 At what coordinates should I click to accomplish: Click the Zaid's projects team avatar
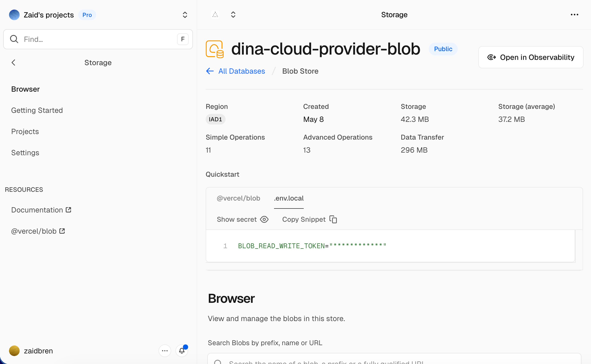coord(14,15)
